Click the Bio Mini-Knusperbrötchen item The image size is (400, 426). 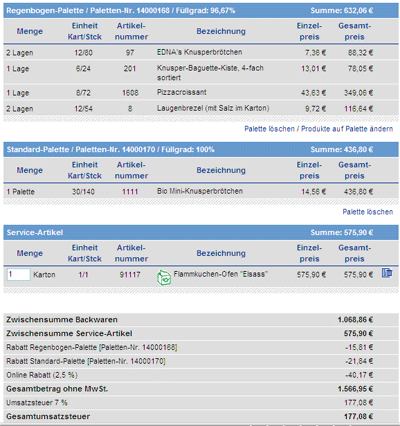tap(200, 191)
